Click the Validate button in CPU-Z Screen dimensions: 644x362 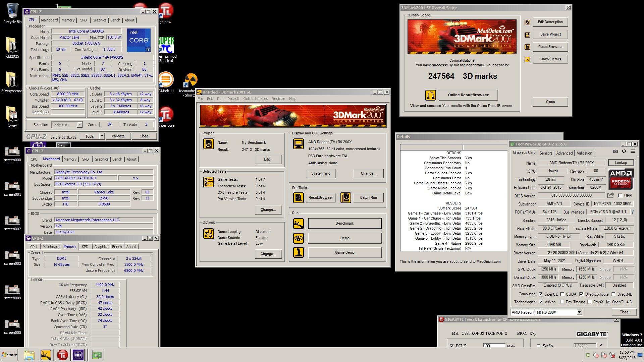118,136
